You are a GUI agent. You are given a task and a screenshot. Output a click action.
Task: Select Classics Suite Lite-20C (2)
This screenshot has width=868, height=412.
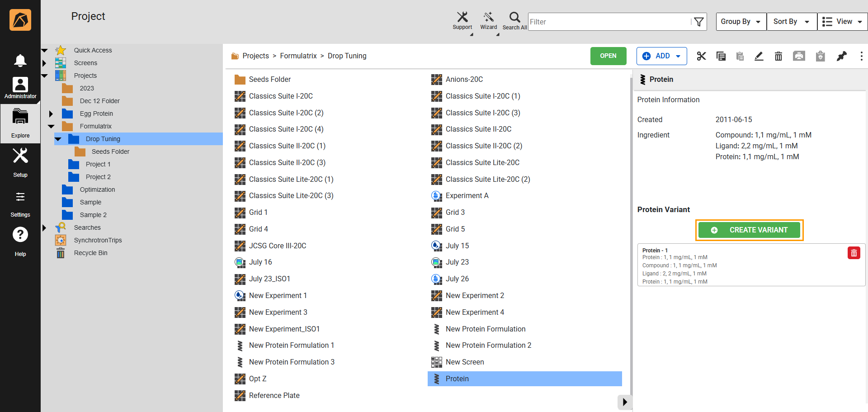tap(487, 179)
